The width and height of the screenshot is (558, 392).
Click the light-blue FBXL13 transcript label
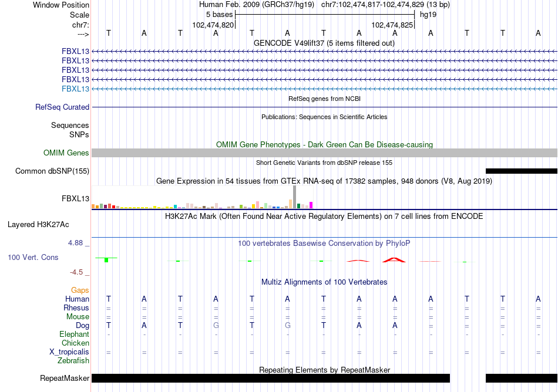pos(75,89)
